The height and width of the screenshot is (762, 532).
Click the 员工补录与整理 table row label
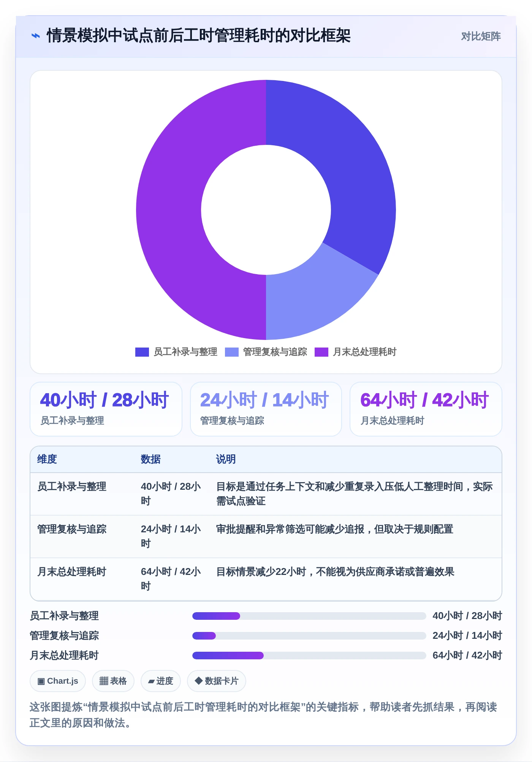click(72, 487)
